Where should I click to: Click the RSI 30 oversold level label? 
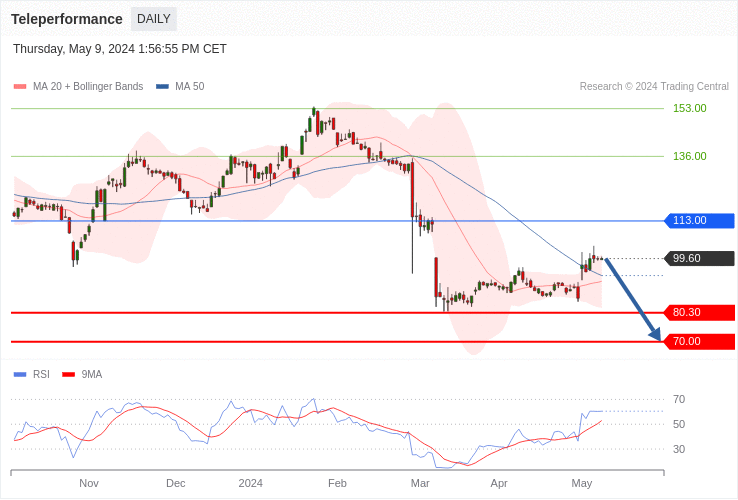(x=679, y=449)
